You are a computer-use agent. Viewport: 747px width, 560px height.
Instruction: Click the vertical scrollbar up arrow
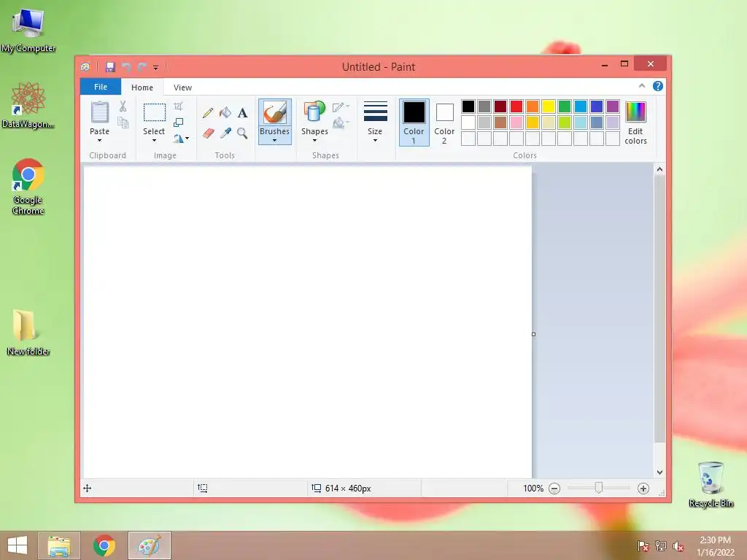(659, 169)
